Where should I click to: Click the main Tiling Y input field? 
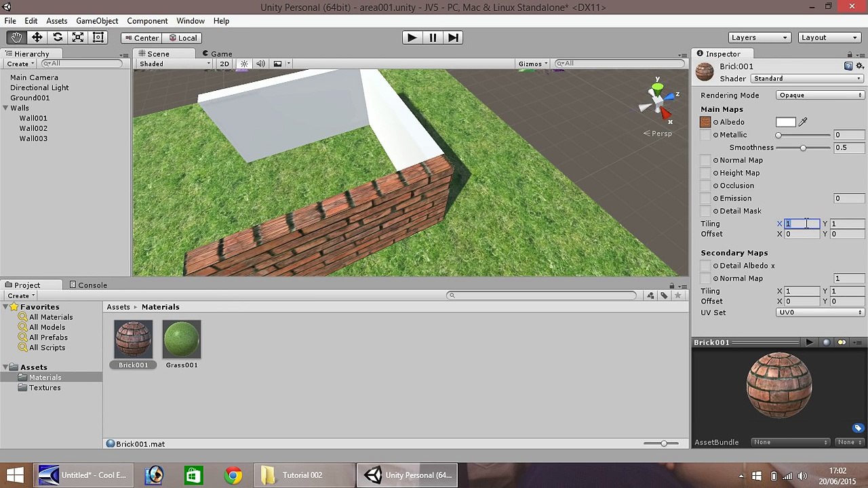[848, 224]
